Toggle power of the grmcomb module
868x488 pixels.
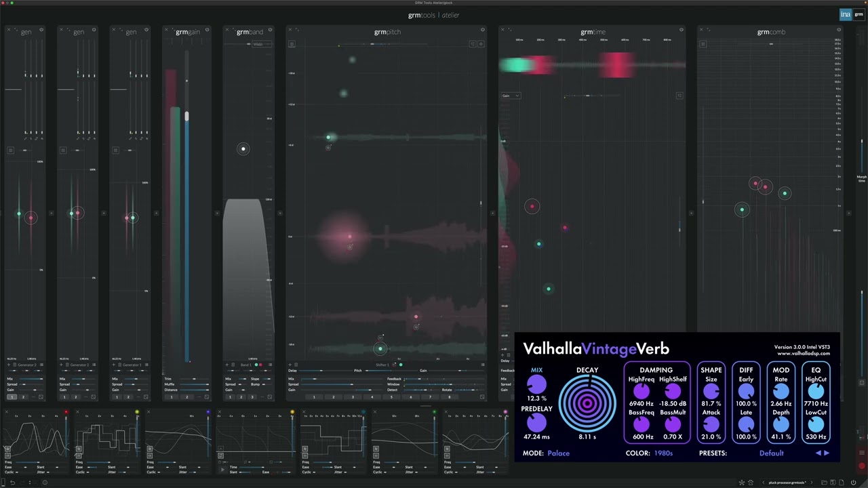(839, 30)
